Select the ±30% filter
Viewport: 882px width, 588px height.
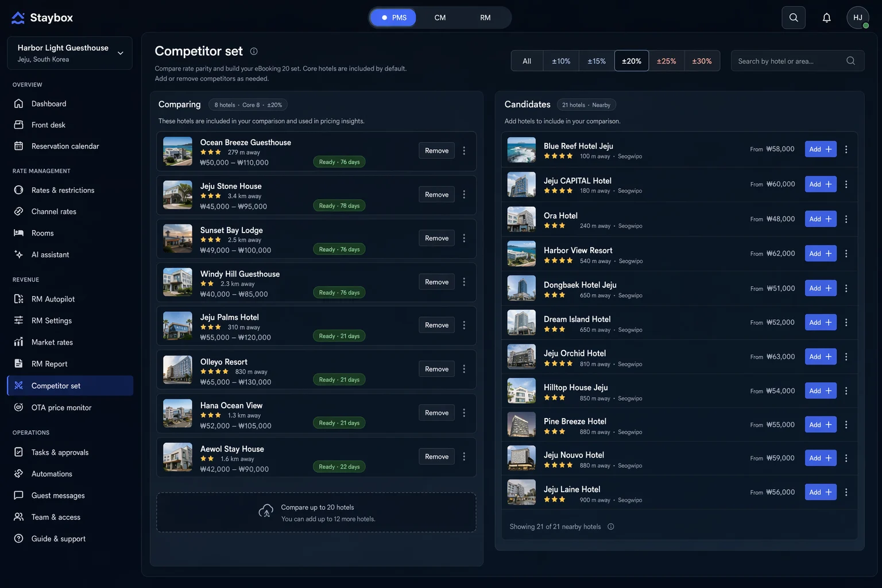(x=702, y=61)
